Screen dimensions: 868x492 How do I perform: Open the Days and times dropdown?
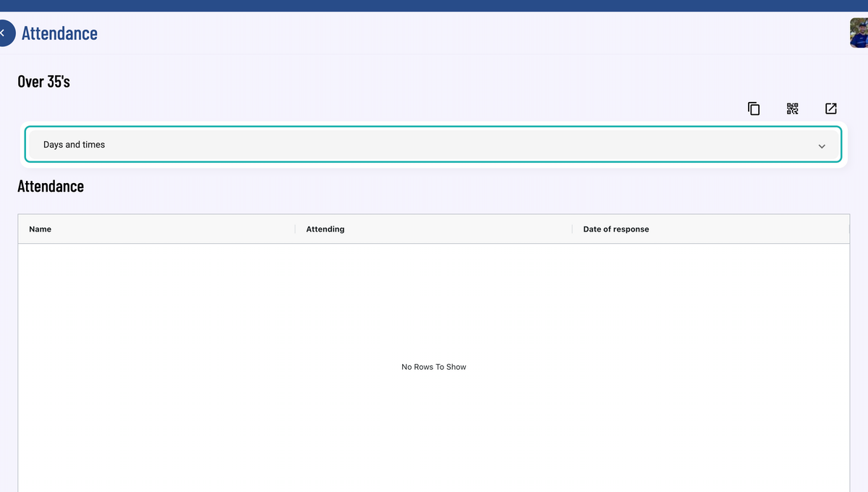pos(433,145)
